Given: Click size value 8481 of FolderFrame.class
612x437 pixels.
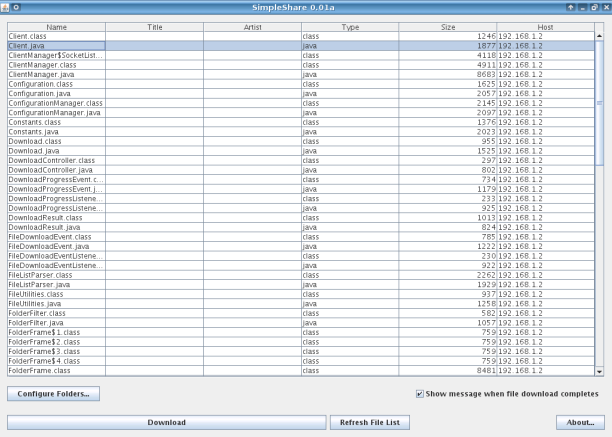Looking at the screenshot, I should click(x=486, y=371).
